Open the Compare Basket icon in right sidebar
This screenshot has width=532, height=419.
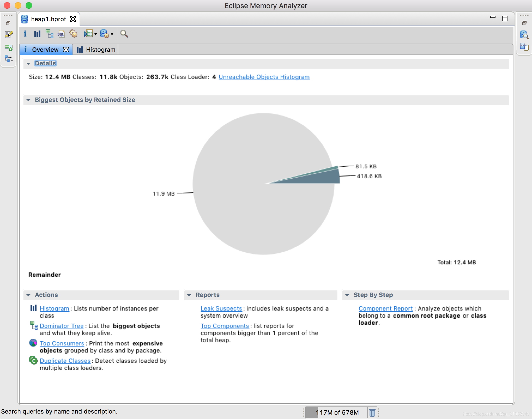coord(524,47)
